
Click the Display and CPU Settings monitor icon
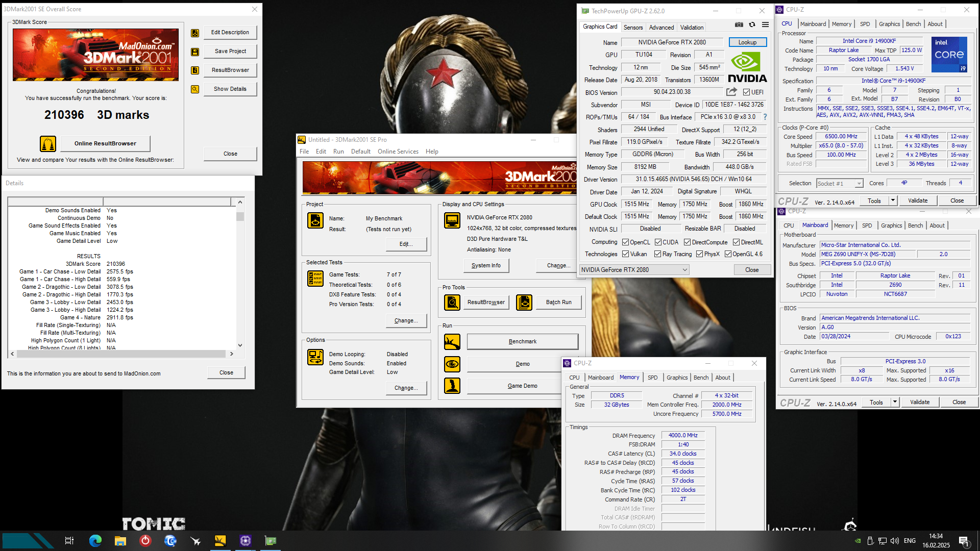[x=452, y=220]
